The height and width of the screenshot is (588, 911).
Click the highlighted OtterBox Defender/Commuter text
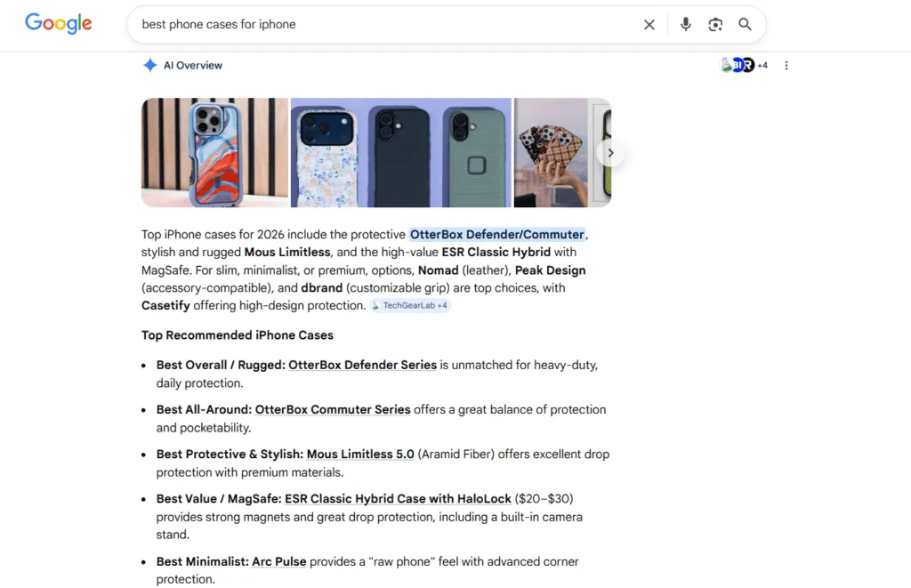[x=497, y=234]
